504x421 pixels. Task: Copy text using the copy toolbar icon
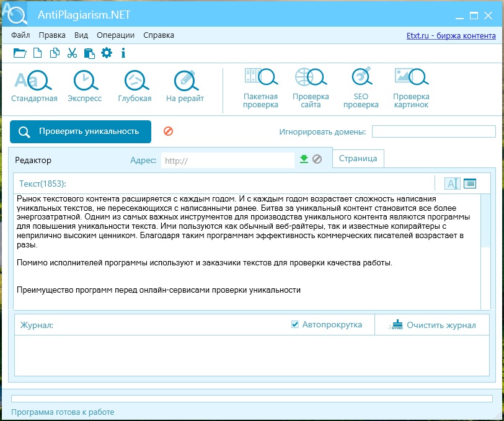[x=55, y=53]
